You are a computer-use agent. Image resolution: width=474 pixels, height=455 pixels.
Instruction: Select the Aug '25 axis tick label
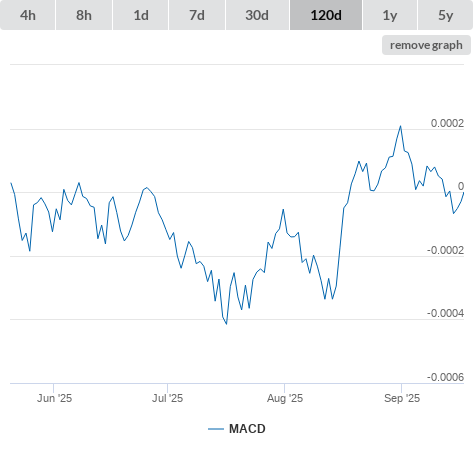285,398
